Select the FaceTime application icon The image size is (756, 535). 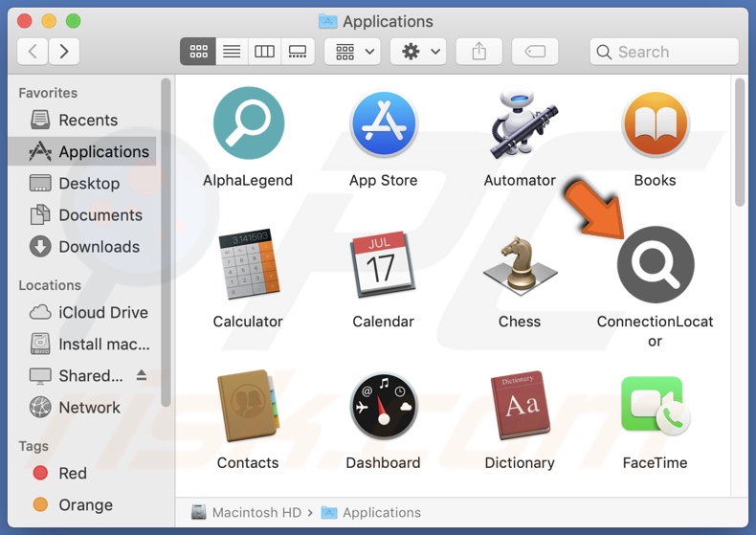click(656, 406)
